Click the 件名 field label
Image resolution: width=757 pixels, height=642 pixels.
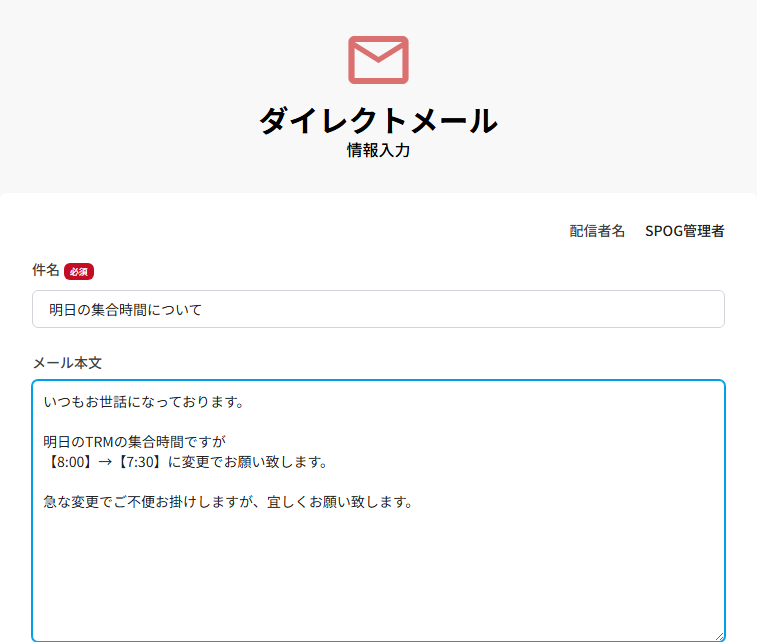coord(45,270)
